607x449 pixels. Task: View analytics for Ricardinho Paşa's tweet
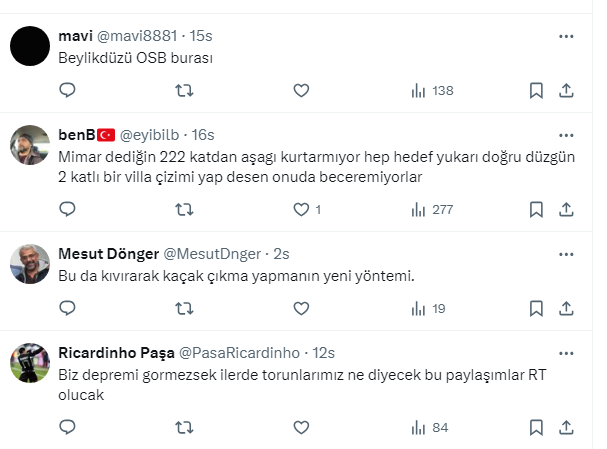[x=430, y=427]
